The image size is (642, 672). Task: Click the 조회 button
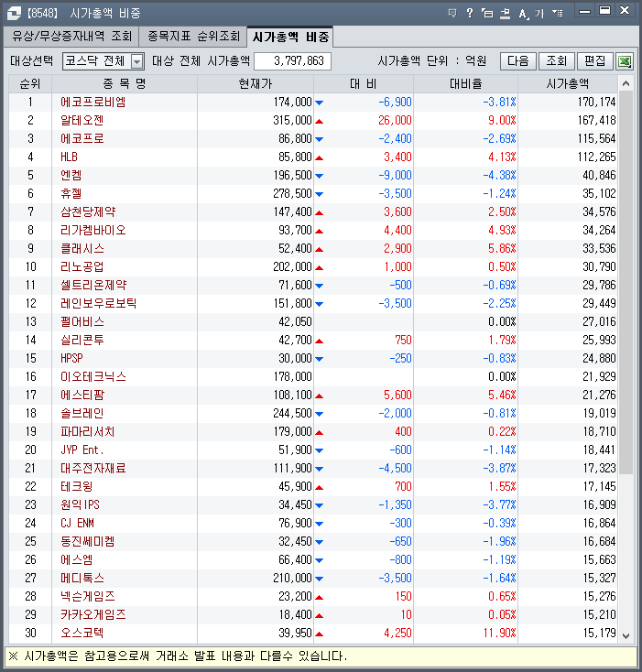click(x=556, y=60)
